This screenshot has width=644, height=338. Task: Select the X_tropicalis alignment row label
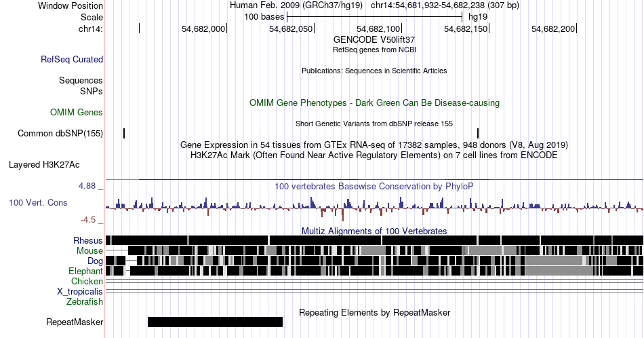coord(80,291)
